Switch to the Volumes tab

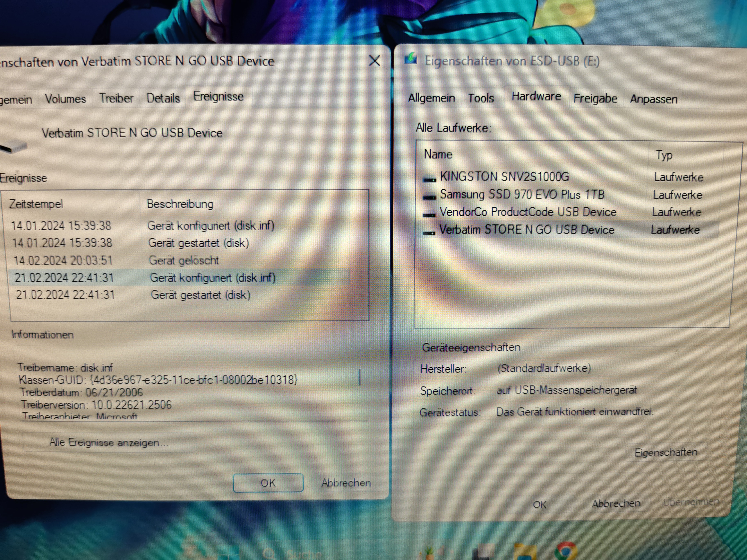pos(66,99)
